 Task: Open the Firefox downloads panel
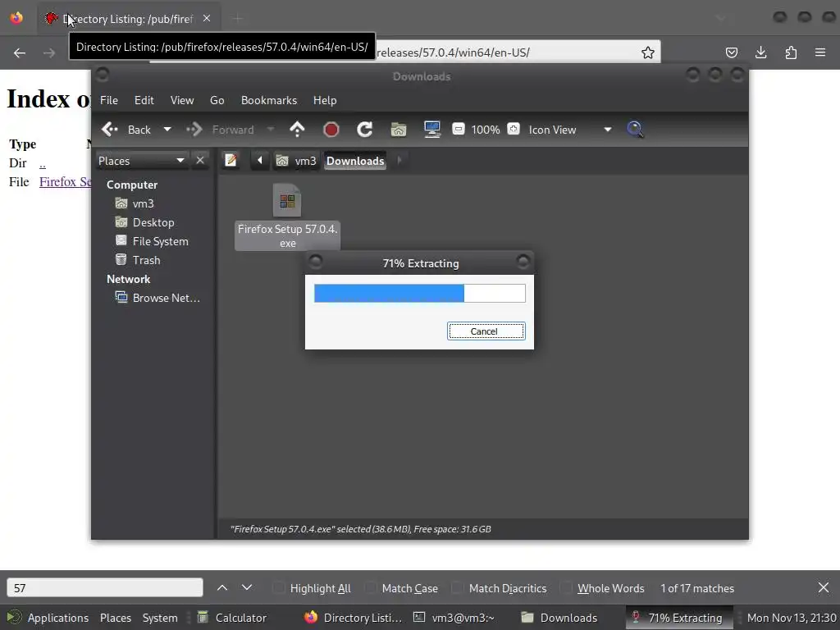pos(760,52)
